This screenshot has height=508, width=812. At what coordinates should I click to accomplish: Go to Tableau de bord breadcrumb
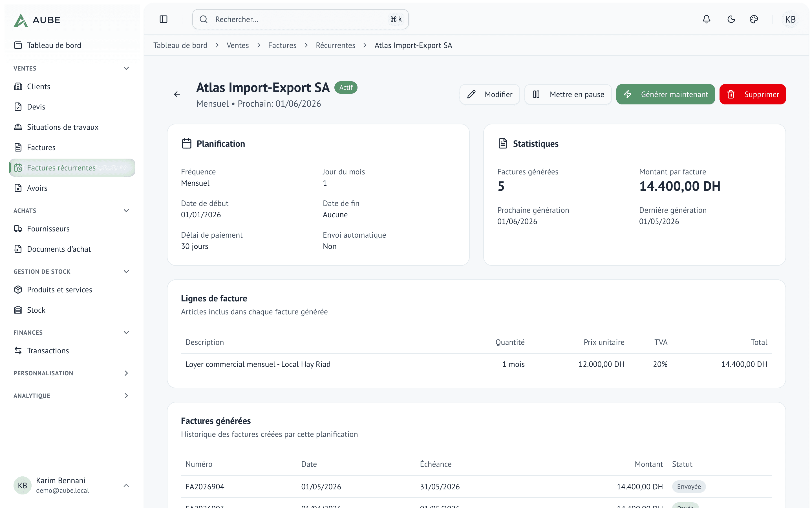tap(180, 45)
